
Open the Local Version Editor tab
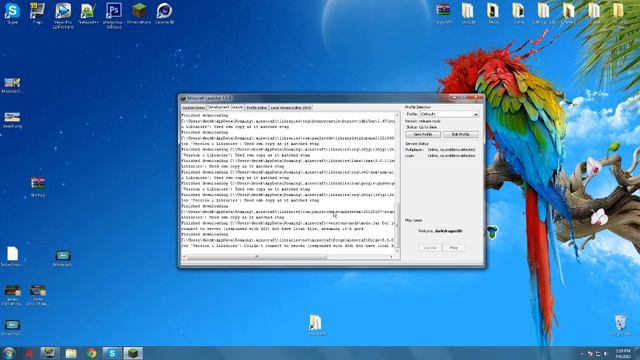point(291,108)
